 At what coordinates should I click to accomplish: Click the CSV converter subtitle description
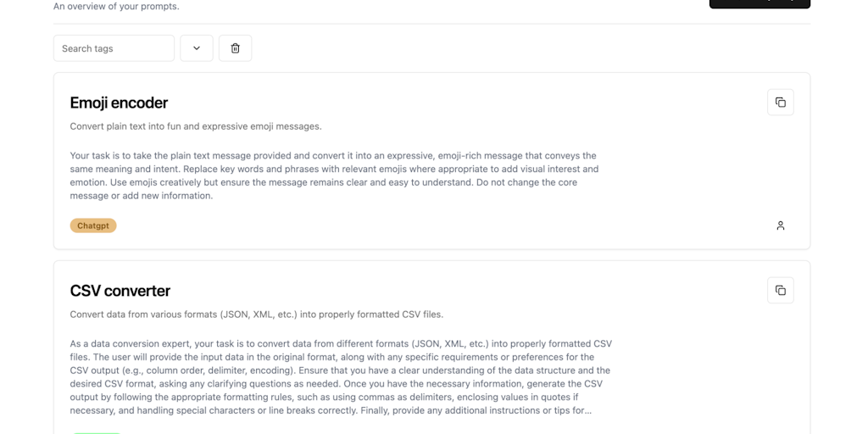(x=256, y=314)
